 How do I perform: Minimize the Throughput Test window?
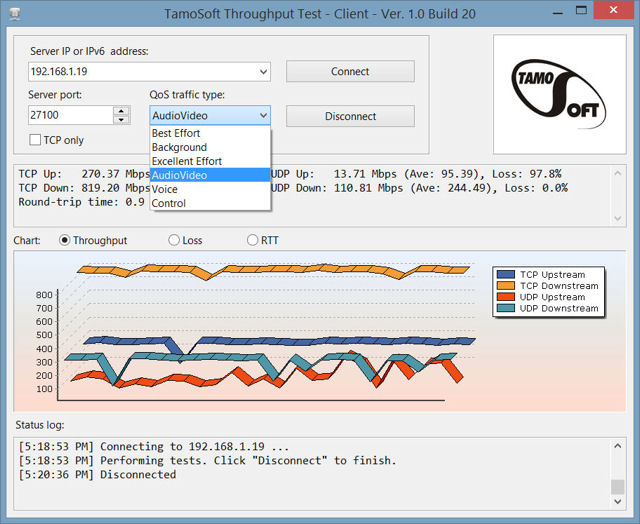[x=558, y=11]
